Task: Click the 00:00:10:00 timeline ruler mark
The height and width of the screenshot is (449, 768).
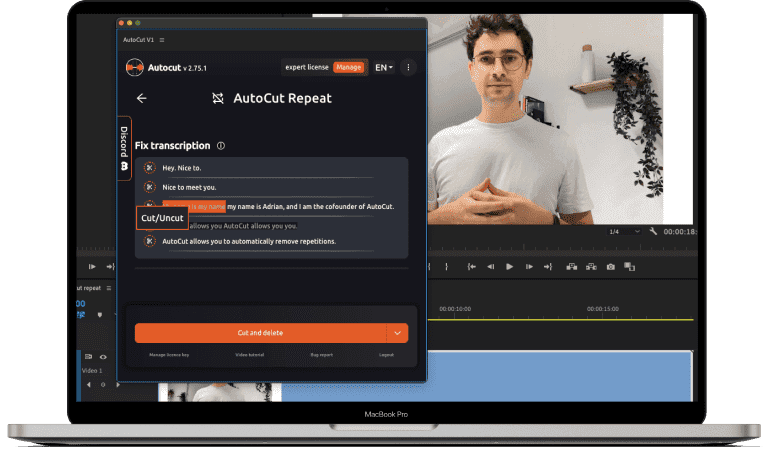Action: 455,309
